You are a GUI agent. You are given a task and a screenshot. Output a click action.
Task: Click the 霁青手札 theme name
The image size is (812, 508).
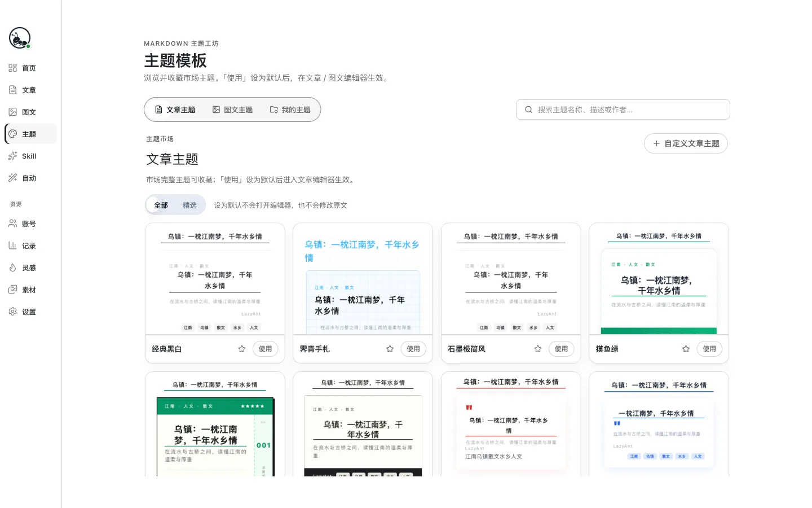315,349
